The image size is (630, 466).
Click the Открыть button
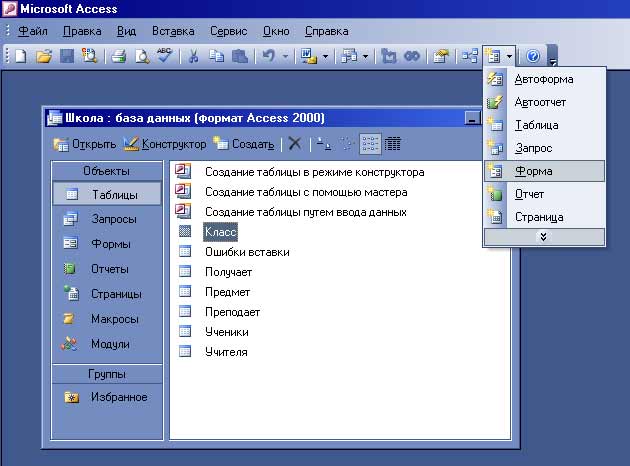84,144
